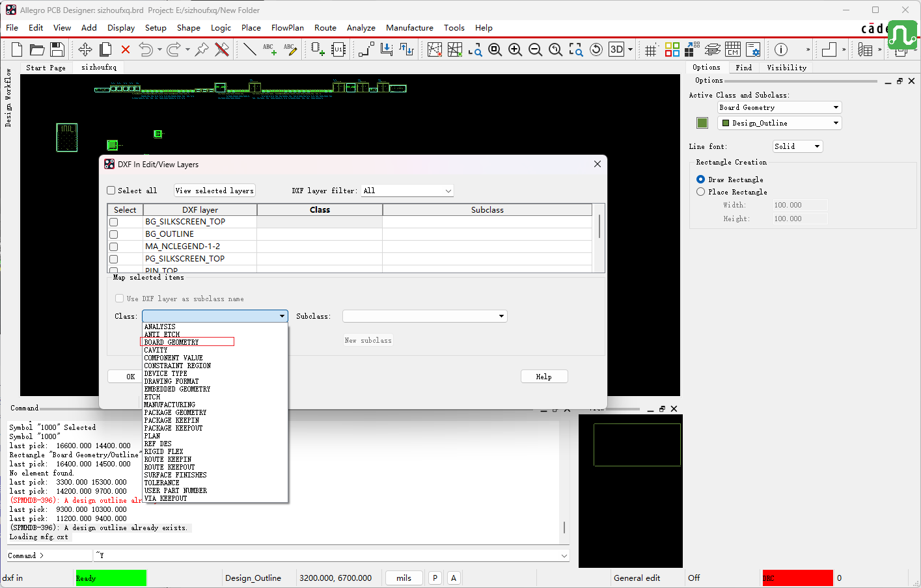Open the Design_Outline subclass dropdown
The width and height of the screenshot is (921, 588).
(780, 123)
